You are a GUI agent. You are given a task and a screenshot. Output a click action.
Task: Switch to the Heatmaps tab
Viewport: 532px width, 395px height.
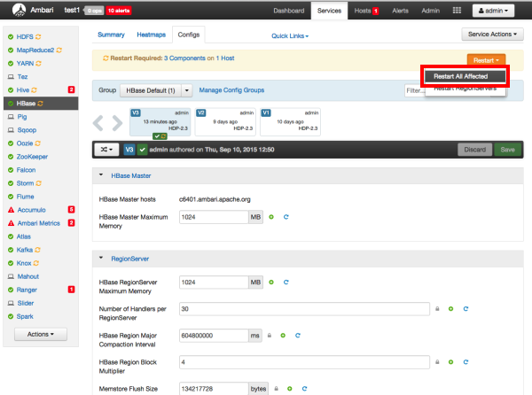coord(151,35)
